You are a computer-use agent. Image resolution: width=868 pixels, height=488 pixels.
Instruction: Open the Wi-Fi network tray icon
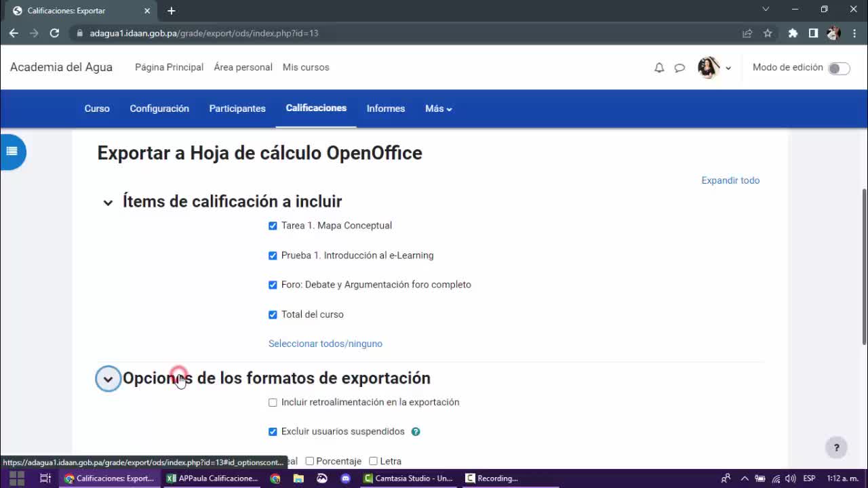tap(776, 479)
